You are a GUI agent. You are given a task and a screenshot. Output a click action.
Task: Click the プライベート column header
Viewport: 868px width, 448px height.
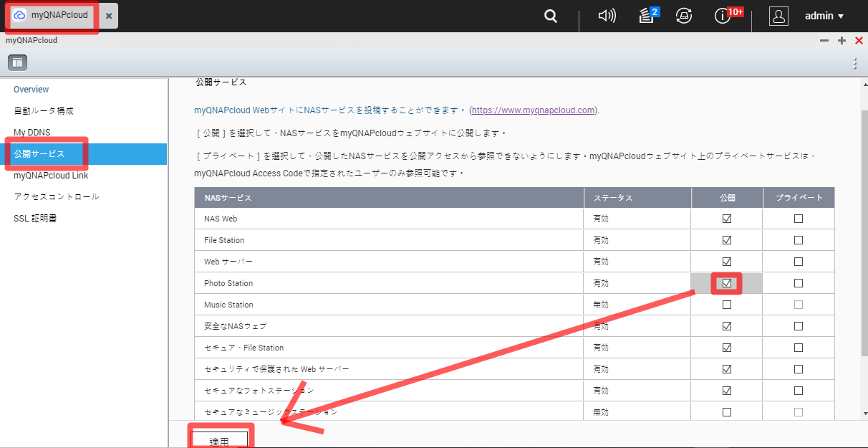[799, 197]
